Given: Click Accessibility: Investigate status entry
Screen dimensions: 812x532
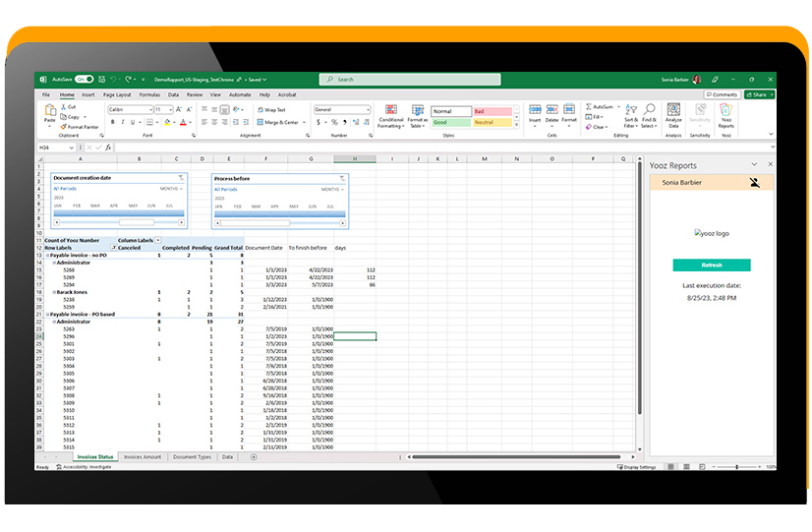Looking at the screenshot, I should point(84,467).
